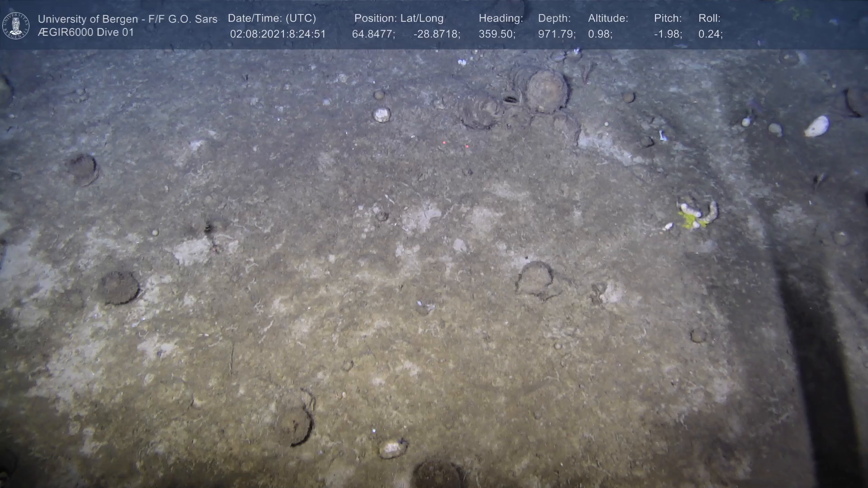868x488 pixels.
Task: Select the timestamp 02:08:2021:8:24:51
Action: click(x=278, y=34)
